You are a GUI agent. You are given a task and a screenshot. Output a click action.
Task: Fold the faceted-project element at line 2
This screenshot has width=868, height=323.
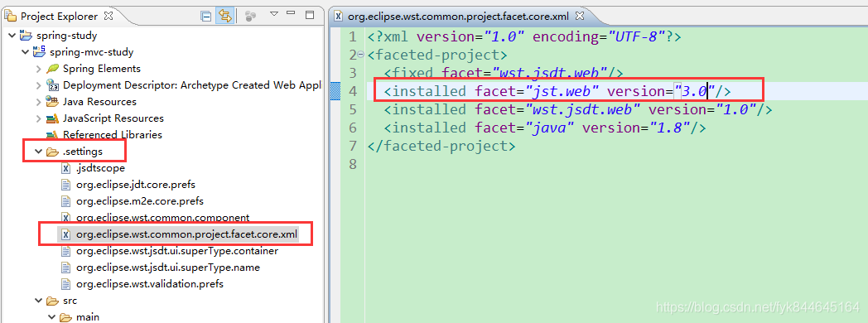point(361,55)
